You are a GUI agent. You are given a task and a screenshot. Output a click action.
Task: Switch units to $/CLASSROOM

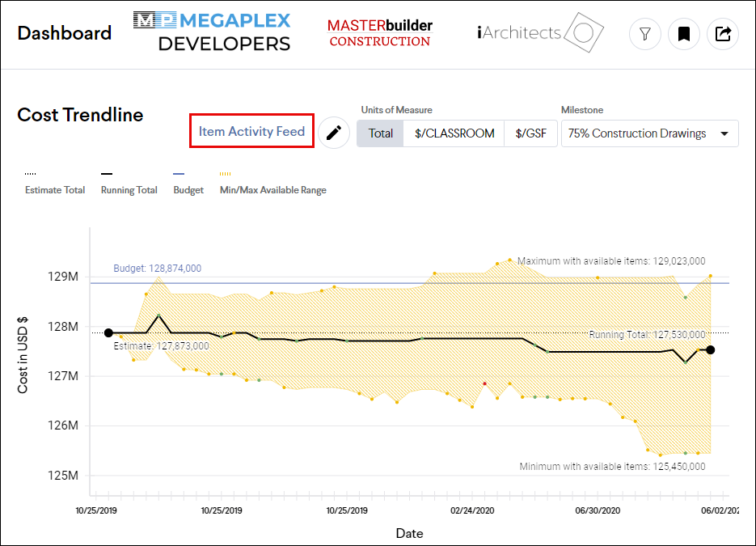[454, 133]
